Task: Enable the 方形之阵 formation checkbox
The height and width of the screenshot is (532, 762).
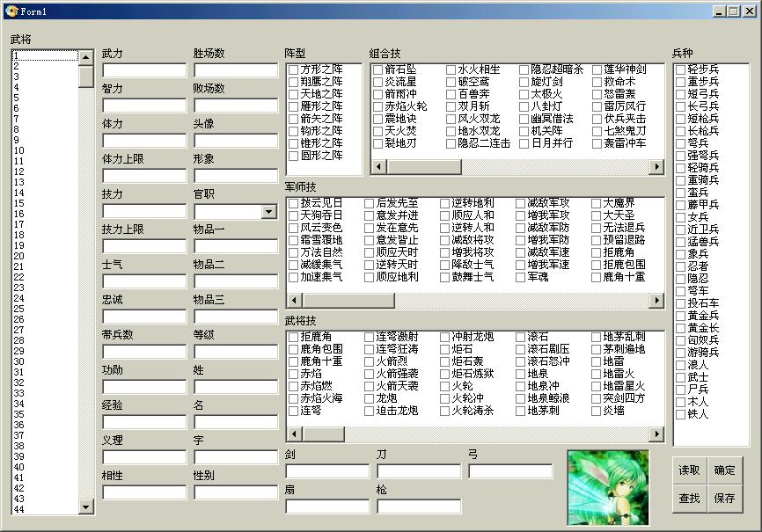Action: (294, 69)
